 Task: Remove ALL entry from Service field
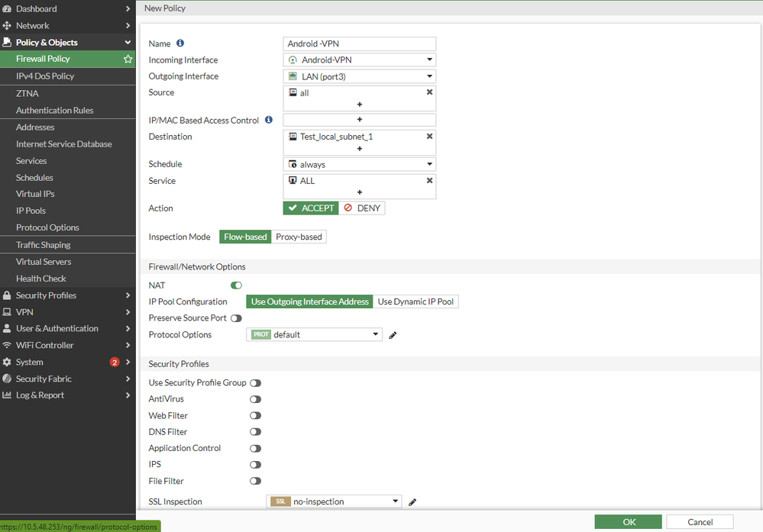[x=430, y=180]
